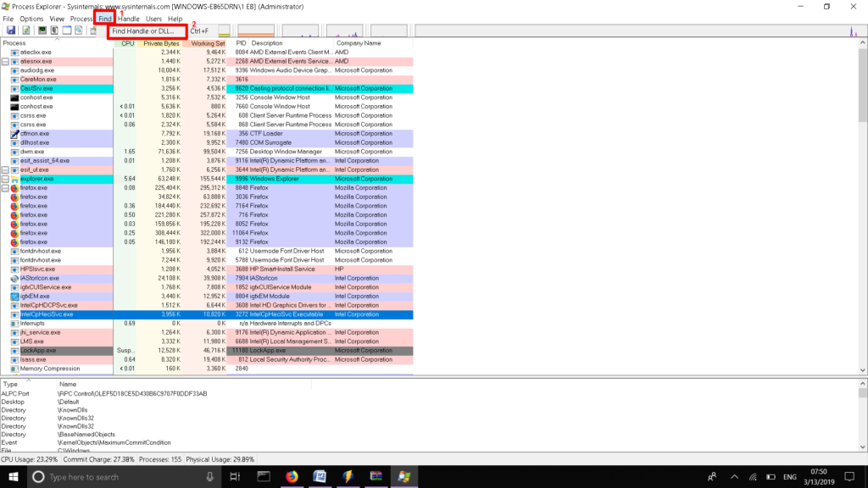Toggle the Show Process Tree toolbar icon
The height and width of the screenshot is (488, 868).
click(54, 30)
